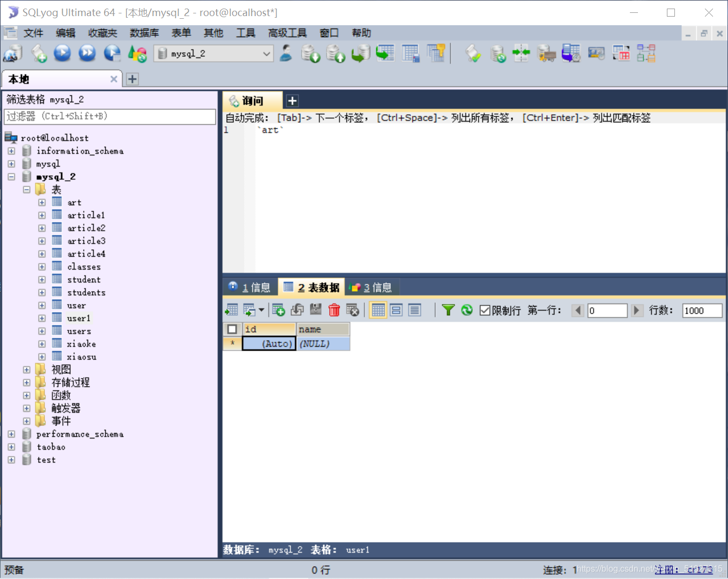Expand the article1 table node
728x579 pixels.
tap(42, 216)
